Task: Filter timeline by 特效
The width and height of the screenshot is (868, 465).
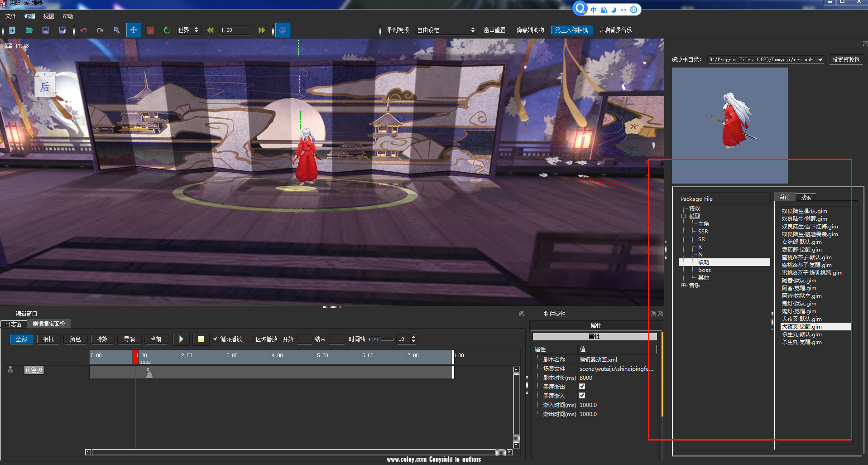Action: coord(102,339)
